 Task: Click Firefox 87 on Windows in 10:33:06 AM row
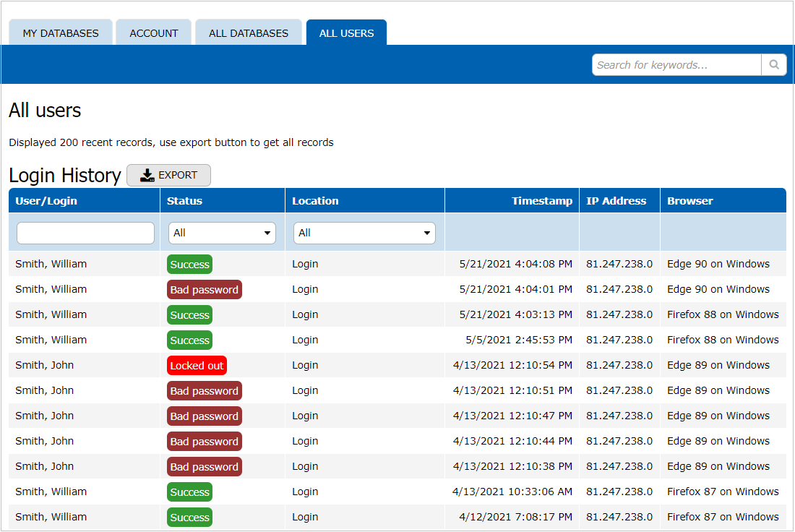pyautogui.click(x=723, y=492)
